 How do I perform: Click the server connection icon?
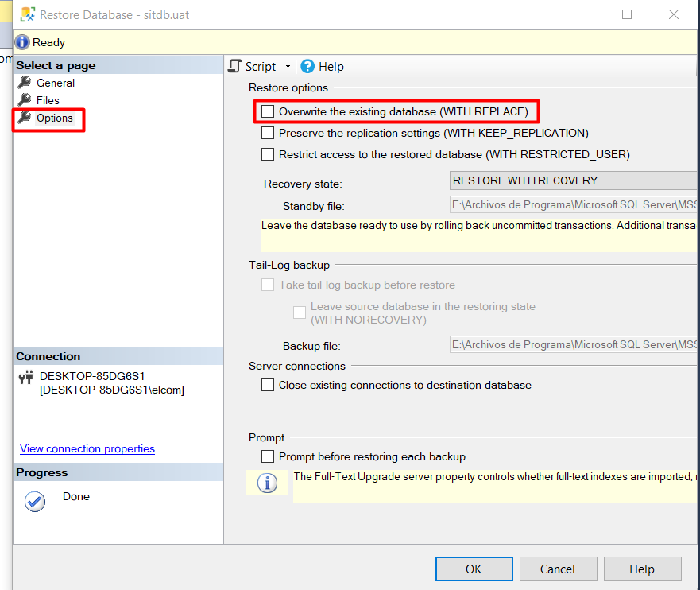[26, 377]
